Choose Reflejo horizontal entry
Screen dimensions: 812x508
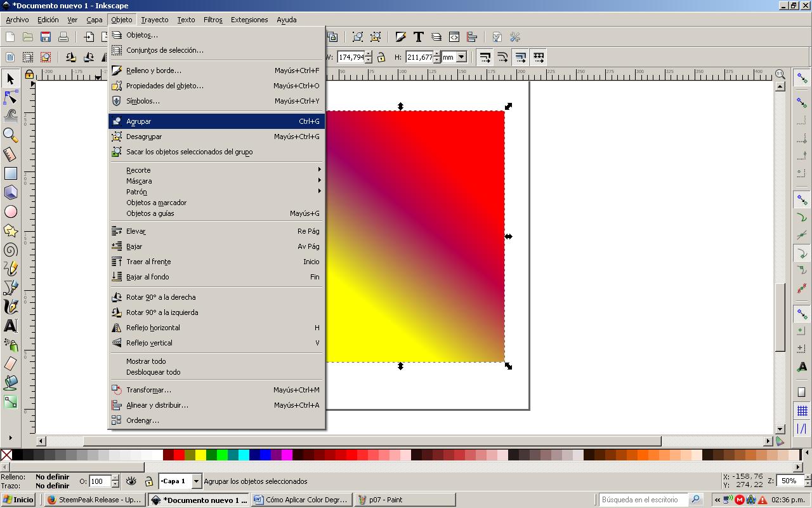[216, 328]
